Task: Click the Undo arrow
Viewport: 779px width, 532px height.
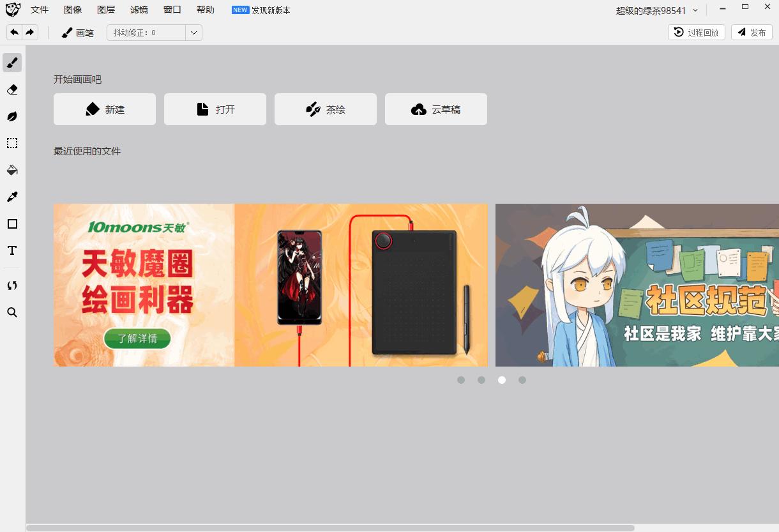Action: click(x=14, y=33)
